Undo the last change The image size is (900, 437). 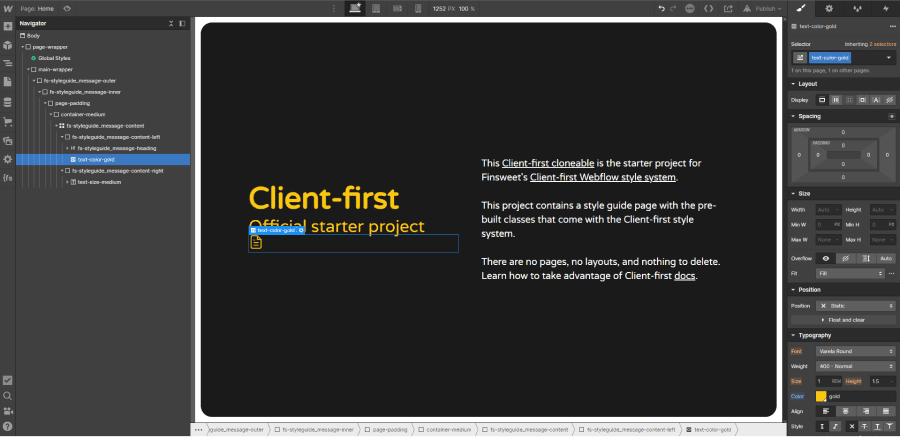click(661, 9)
